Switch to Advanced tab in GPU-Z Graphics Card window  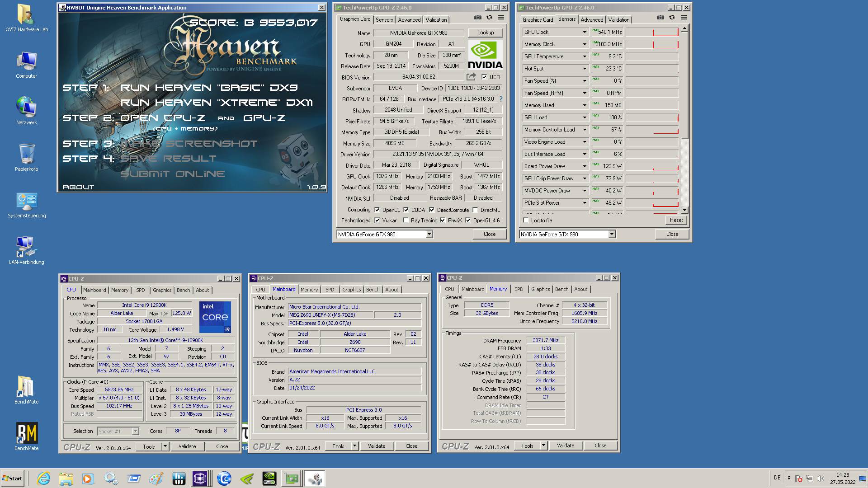(x=409, y=19)
